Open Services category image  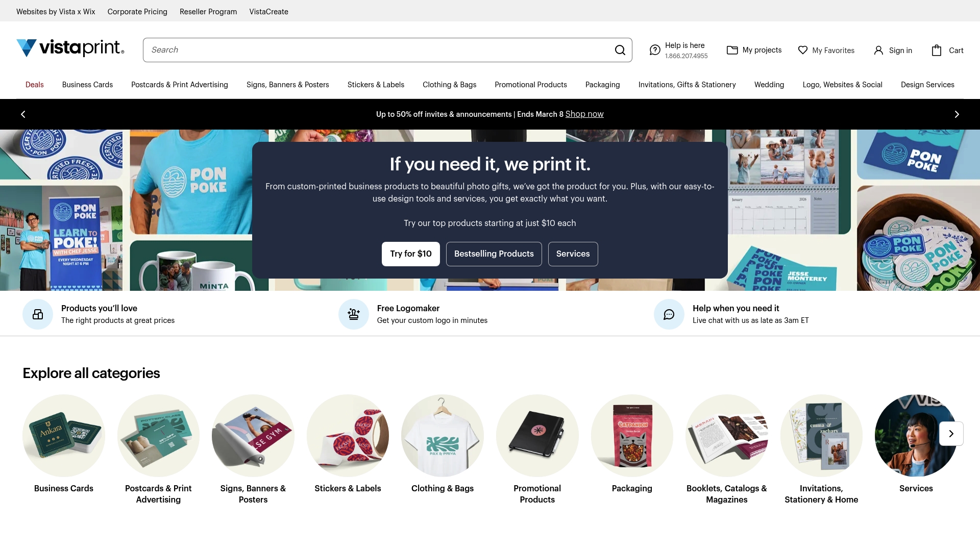point(916,436)
